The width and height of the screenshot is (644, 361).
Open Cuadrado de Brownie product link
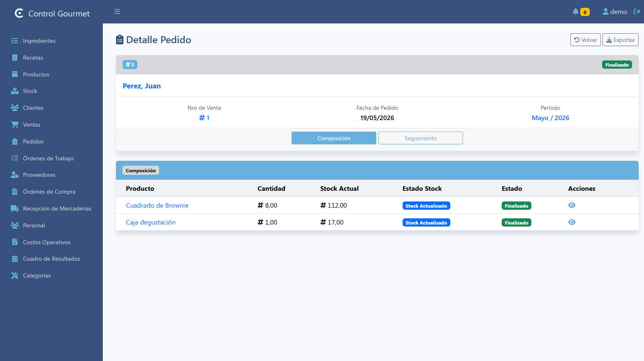(x=157, y=206)
